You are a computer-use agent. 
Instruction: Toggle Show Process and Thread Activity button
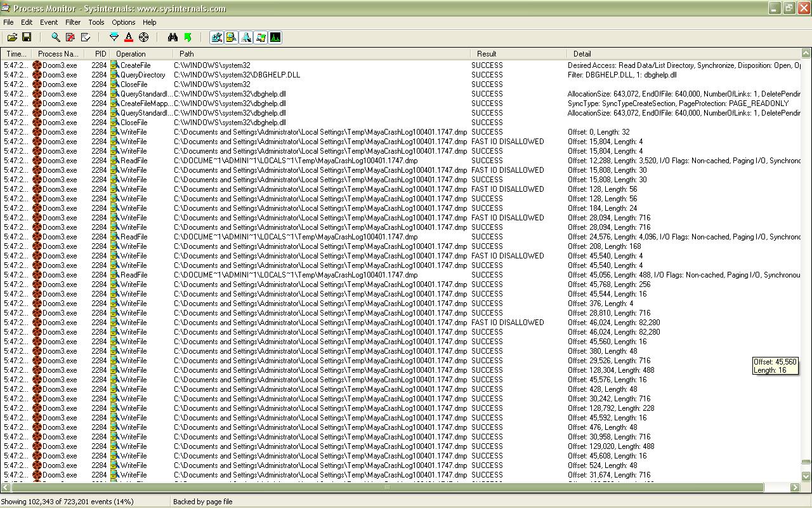260,37
